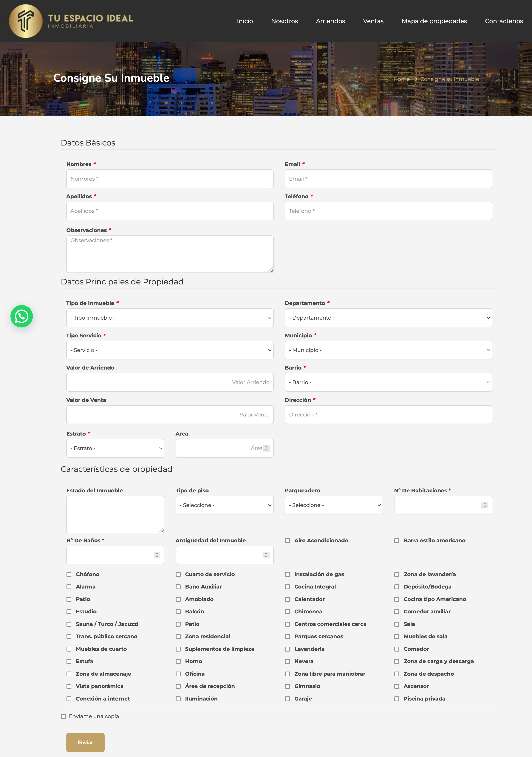Viewport: 532px width, 757px height.
Task: Expand the Departamento dropdown
Action: point(388,318)
